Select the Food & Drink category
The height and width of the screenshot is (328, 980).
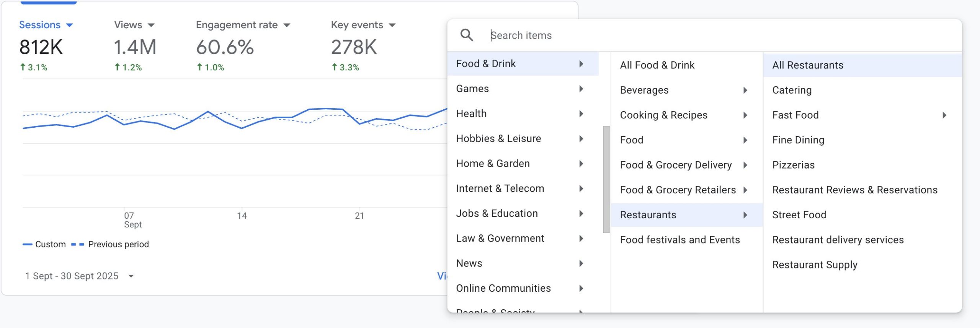(x=485, y=63)
